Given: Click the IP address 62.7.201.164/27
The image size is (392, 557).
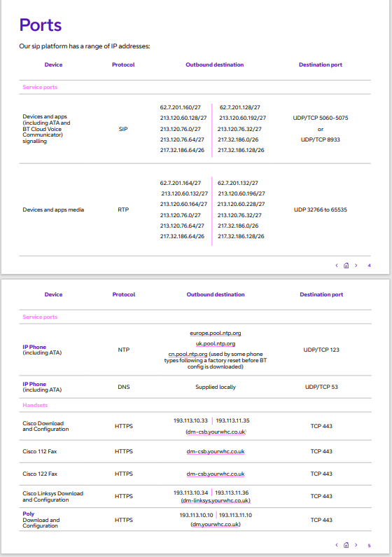Looking at the screenshot, I should click(x=180, y=183).
